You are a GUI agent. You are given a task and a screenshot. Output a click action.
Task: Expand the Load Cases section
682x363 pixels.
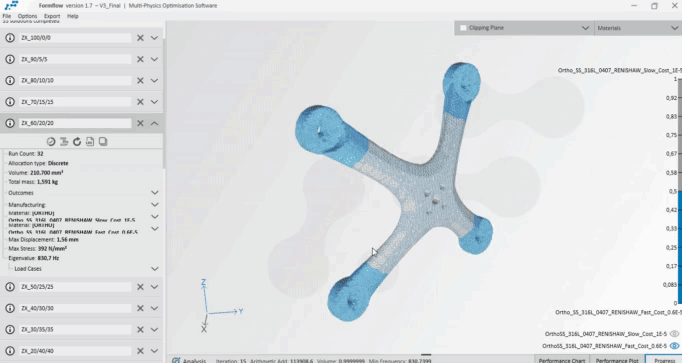[x=154, y=269]
